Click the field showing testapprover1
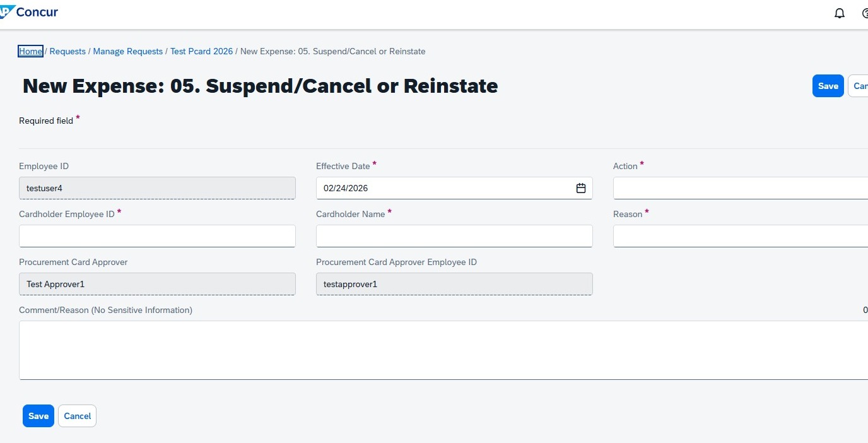868x443 pixels. coord(454,284)
